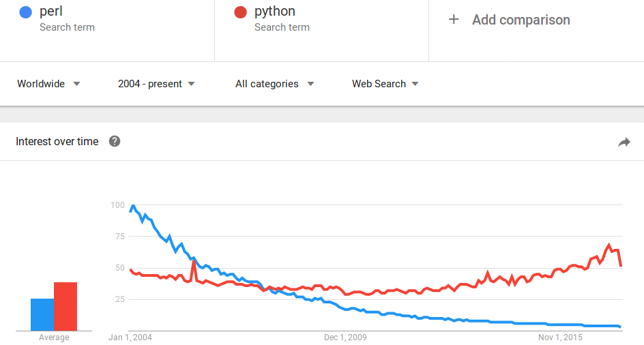The image size is (644, 345).
Task: Click the red python average bar
Action: click(x=65, y=306)
